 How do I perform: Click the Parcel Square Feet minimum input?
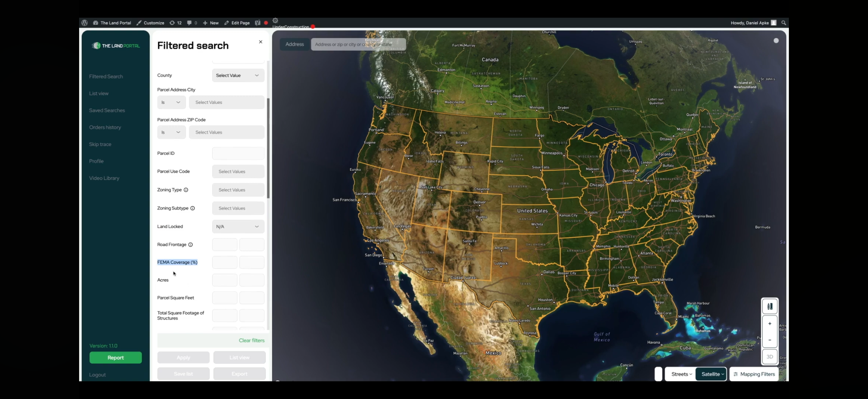(225, 298)
